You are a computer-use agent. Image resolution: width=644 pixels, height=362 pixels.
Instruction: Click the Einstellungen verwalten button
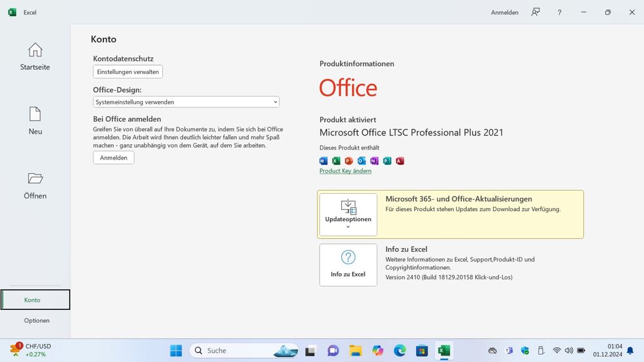[128, 71]
